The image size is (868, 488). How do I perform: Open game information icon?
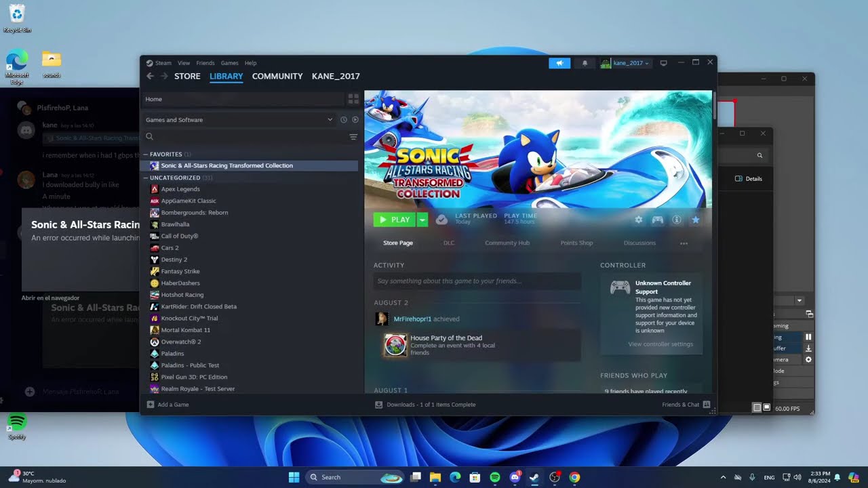[x=676, y=220]
